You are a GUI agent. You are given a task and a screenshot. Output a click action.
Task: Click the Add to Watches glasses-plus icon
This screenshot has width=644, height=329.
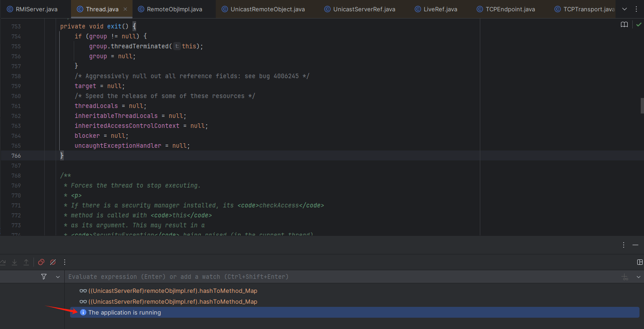pyautogui.click(x=625, y=277)
